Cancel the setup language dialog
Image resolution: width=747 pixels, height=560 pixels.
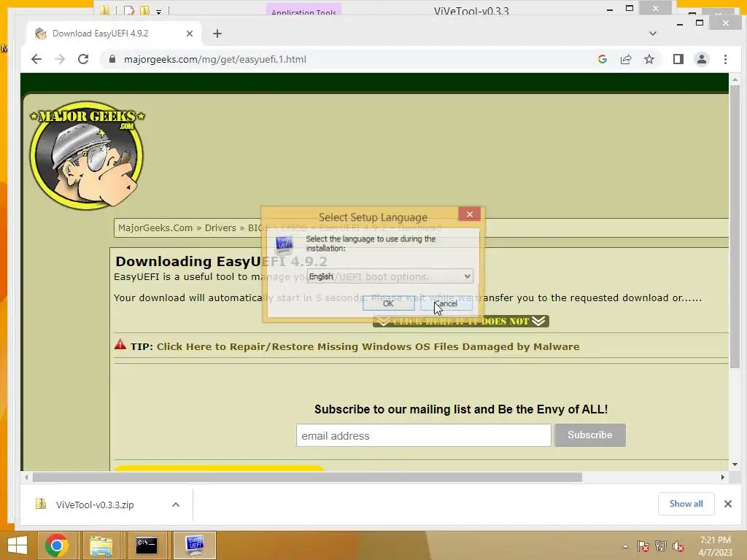446,303
